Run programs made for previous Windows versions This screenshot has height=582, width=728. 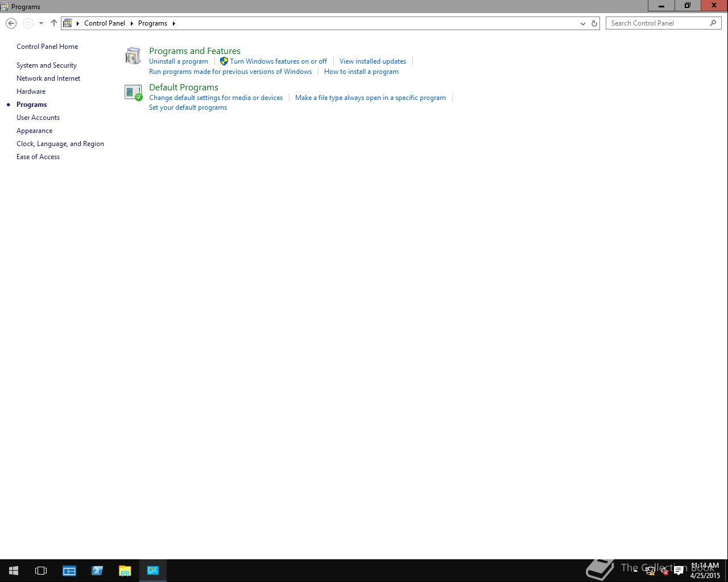click(x=230, y=72)
